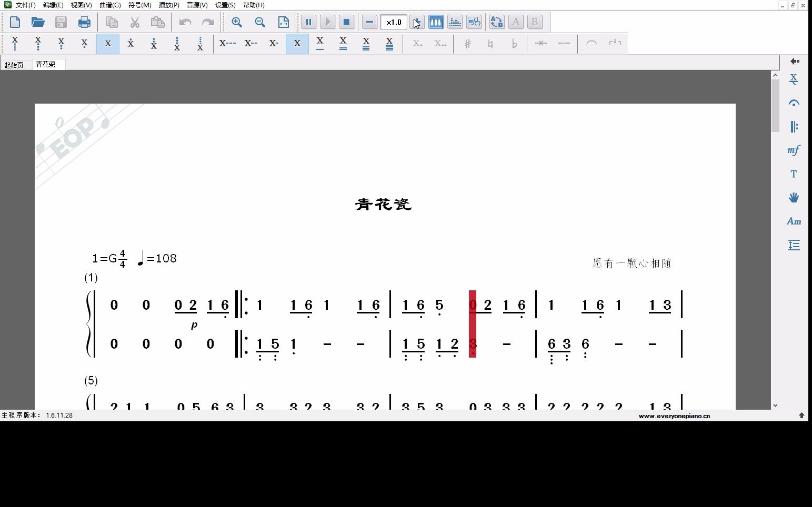Toggle the dynamics mf playback option
This screenshot has height=507, width=812.
click(x=474, y=22)
